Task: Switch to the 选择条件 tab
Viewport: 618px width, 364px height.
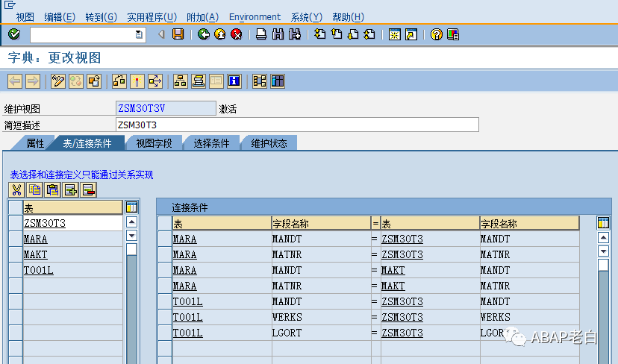Action: [212, 143]
